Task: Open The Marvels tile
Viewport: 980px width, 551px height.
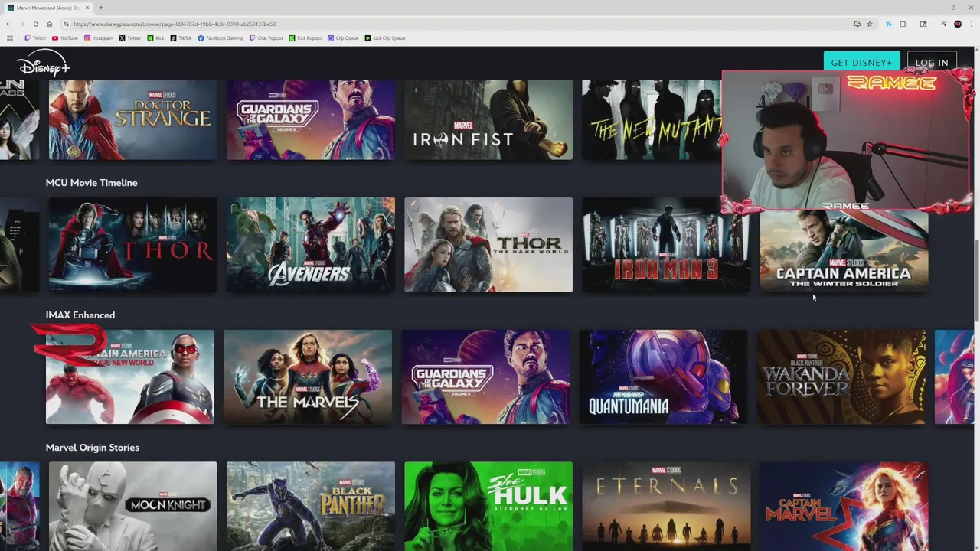Action: [x=308, y=377]
